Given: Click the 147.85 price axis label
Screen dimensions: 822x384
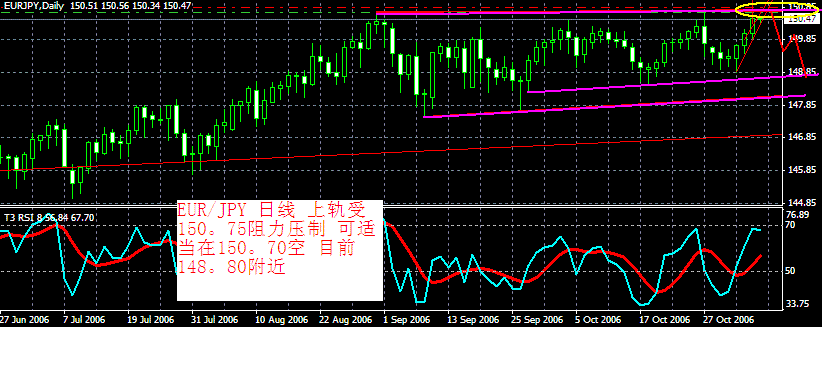Looking at the screenshot, I should click(x=802, y=105).
